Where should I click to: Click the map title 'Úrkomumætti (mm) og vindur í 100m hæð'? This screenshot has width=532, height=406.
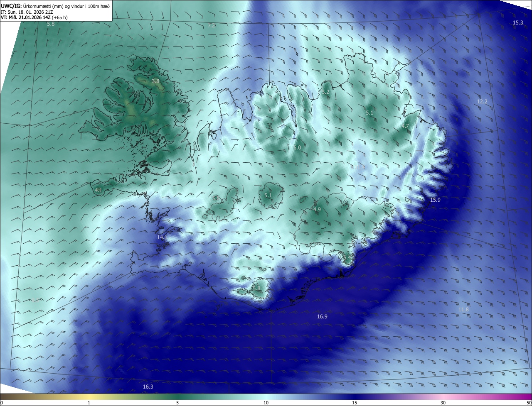66,6
